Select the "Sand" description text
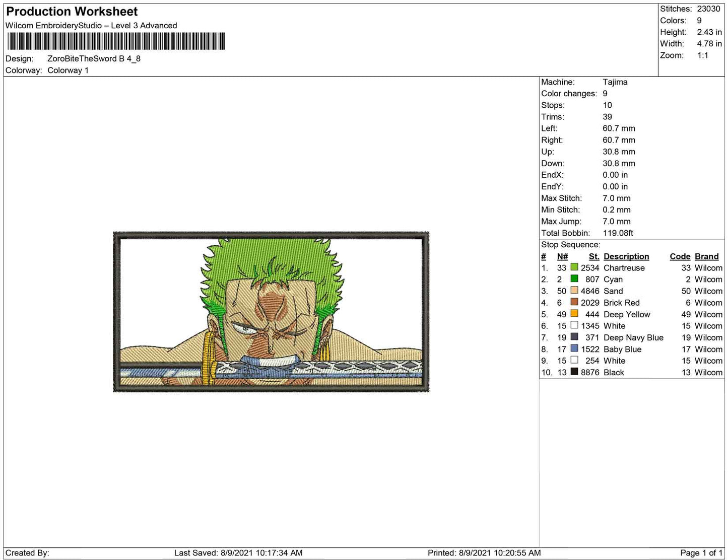 [613, 291]
